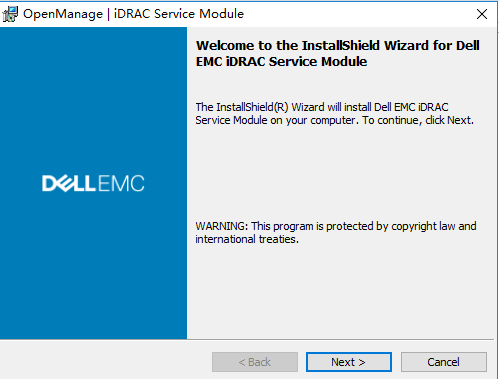Click the WARNING copyright notice text
This screenshot has width=499, height=379.
click(x=336, y=233)
